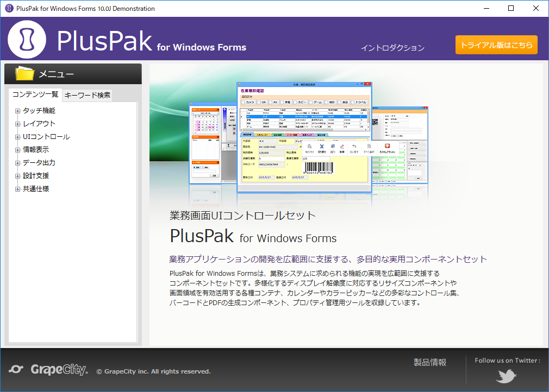Select the タッチ機能 tree item label
The image size is (549, 392).
(x=39, y=111)
